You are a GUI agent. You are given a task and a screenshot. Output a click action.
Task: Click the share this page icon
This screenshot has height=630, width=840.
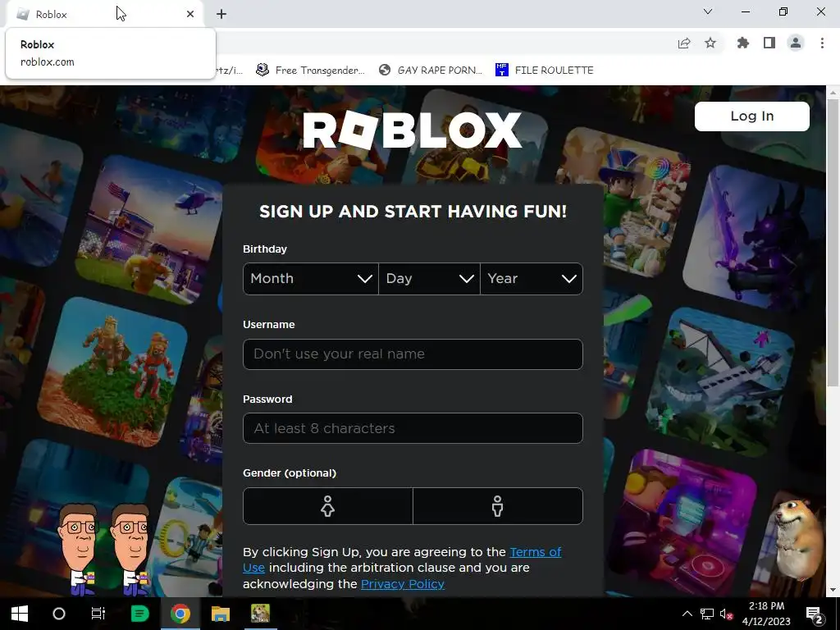[684, 43]
